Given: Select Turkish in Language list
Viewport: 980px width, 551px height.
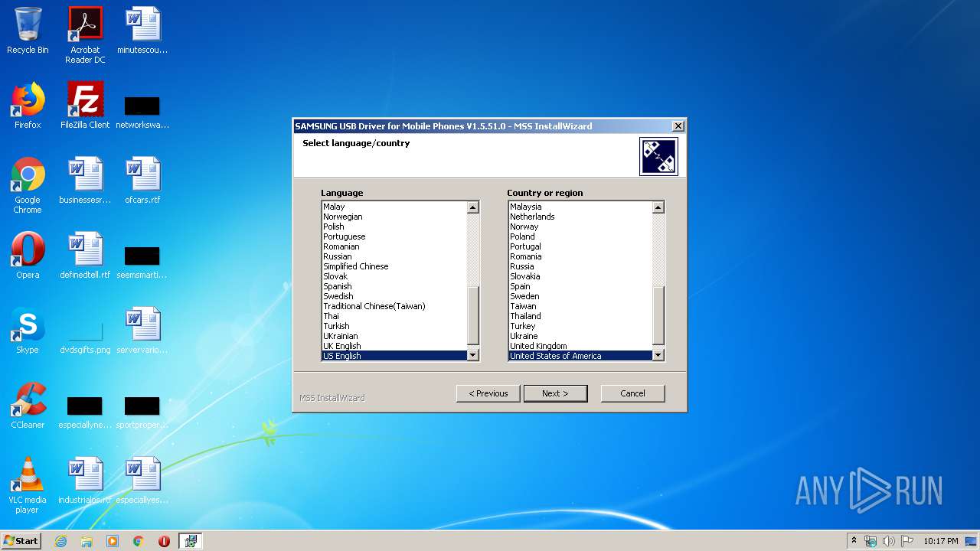Looking at the screenshot, I should coord(394,326).
